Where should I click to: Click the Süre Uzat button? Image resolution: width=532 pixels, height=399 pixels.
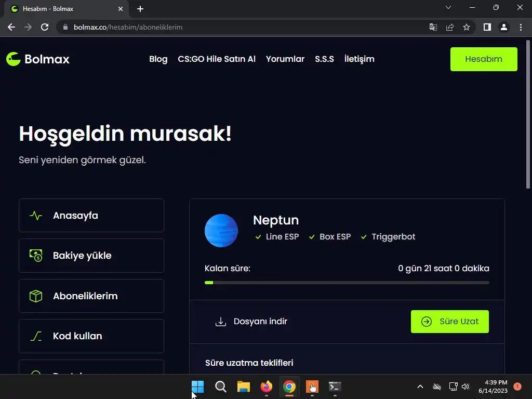click(x=449, y=321)
